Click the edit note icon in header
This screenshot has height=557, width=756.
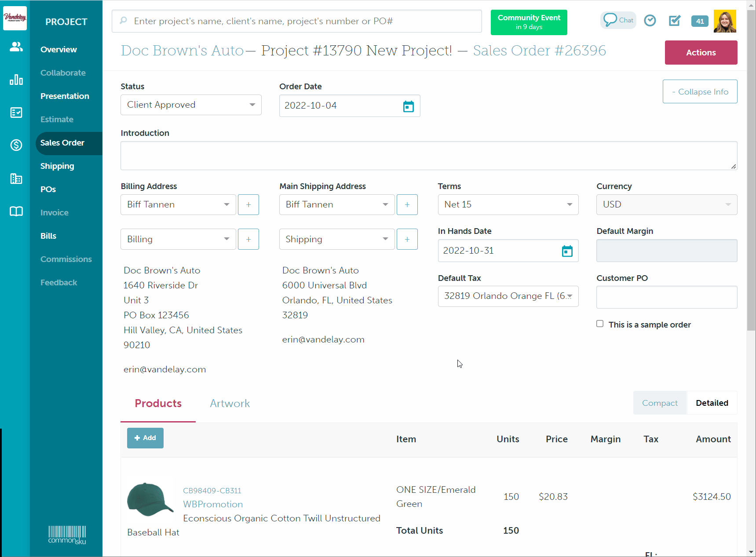[674, 21]
